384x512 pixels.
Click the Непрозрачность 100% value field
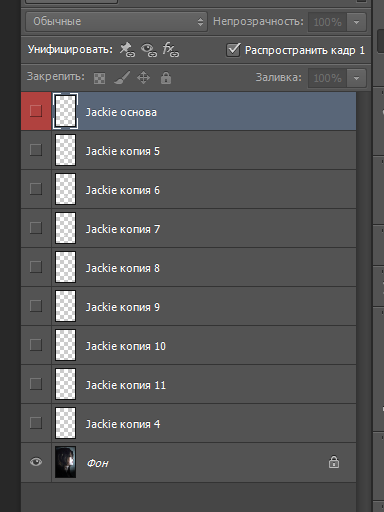[328, 22]
